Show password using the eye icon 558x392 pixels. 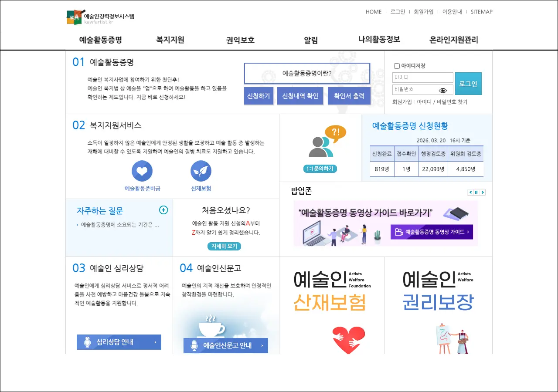point(443,90)
